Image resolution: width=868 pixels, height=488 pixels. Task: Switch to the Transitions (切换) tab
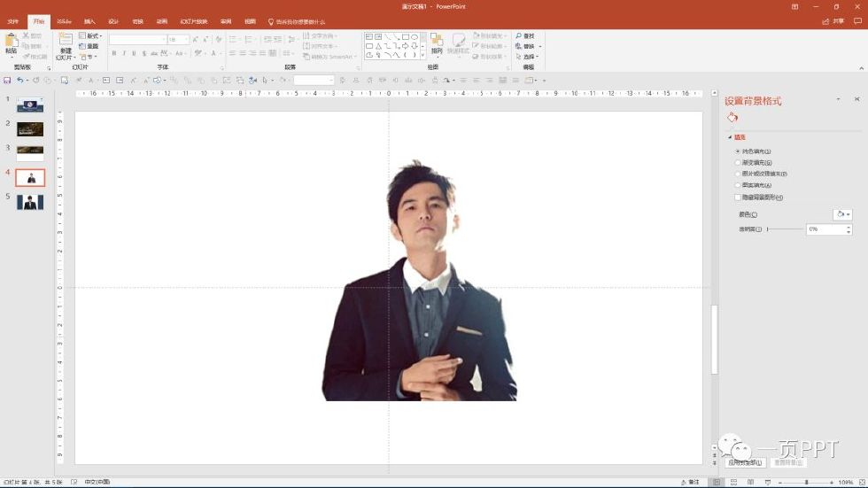click(138, 21)
